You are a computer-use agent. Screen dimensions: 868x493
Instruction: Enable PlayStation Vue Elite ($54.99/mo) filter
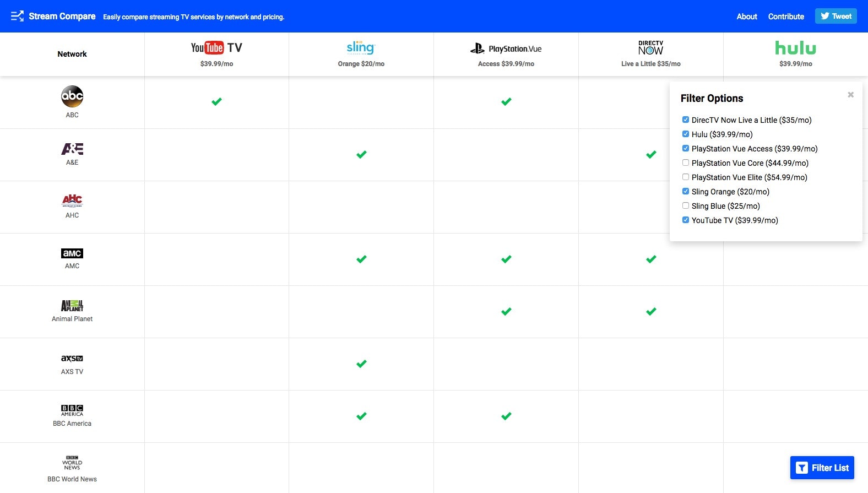(686, 177)
